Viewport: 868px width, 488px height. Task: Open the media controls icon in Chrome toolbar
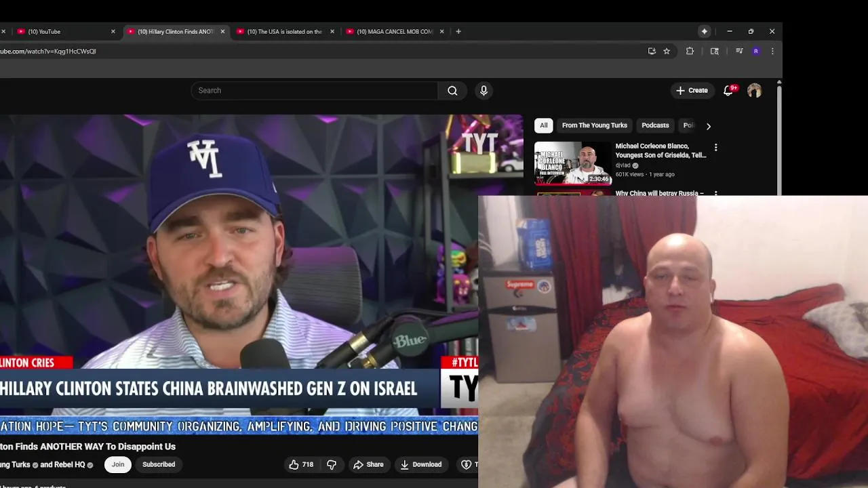[739, 51]
